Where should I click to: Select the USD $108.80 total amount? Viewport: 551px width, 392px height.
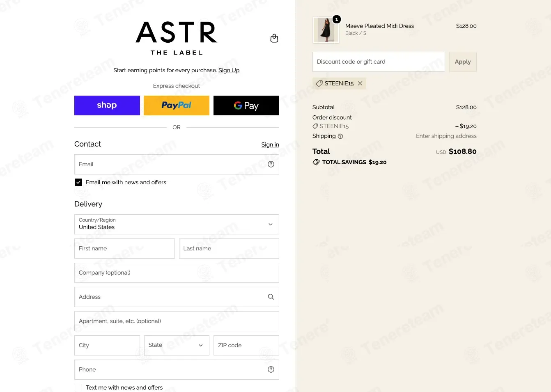coord(456,151)
